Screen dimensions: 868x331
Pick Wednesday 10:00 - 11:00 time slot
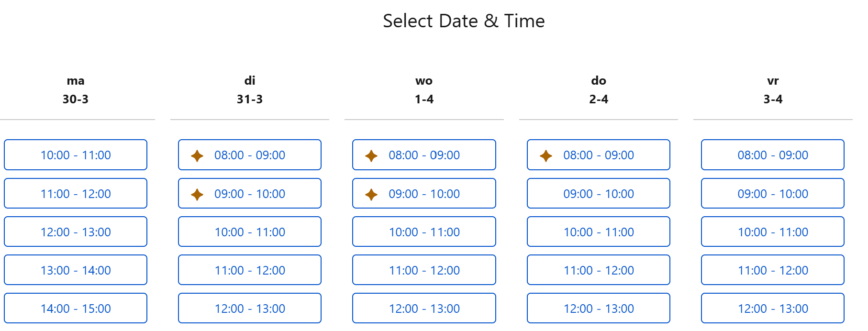click(424, 232)
